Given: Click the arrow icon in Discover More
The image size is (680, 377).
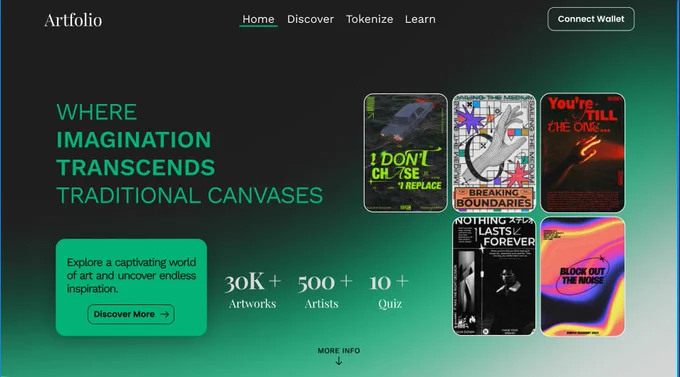Looking at the screenshot, I should tap(164, 314).
